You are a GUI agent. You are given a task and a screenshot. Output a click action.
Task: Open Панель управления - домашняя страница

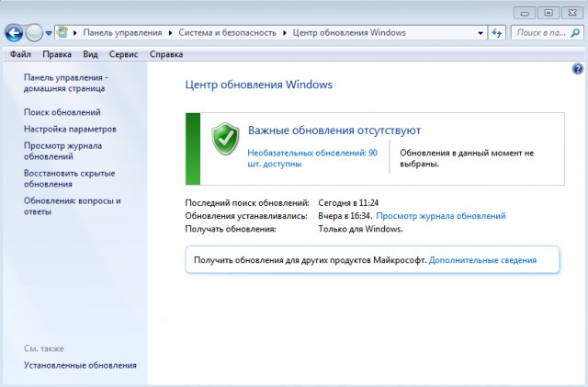click(x=66, y=83)
